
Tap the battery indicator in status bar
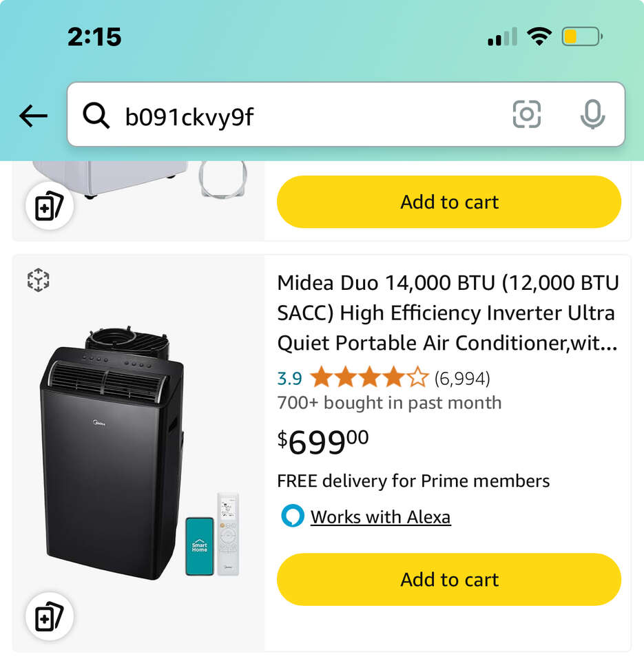tap(581, 36)
